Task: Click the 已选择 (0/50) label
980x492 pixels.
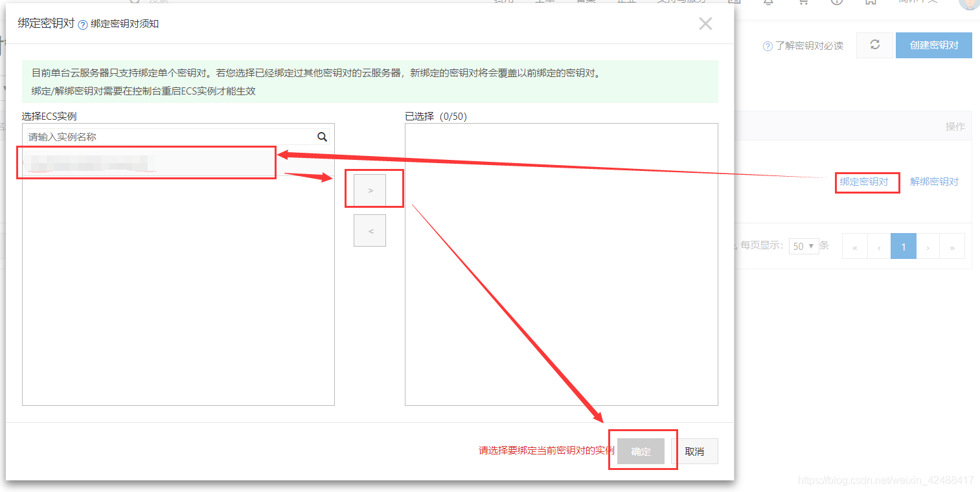Action: [x=436, y=117]
